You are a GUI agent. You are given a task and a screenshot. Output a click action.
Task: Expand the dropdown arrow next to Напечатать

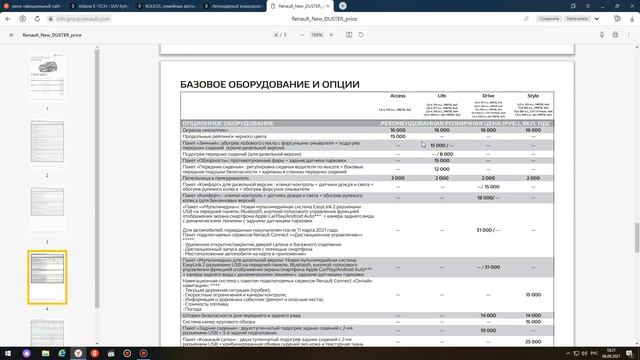(597, 19)
